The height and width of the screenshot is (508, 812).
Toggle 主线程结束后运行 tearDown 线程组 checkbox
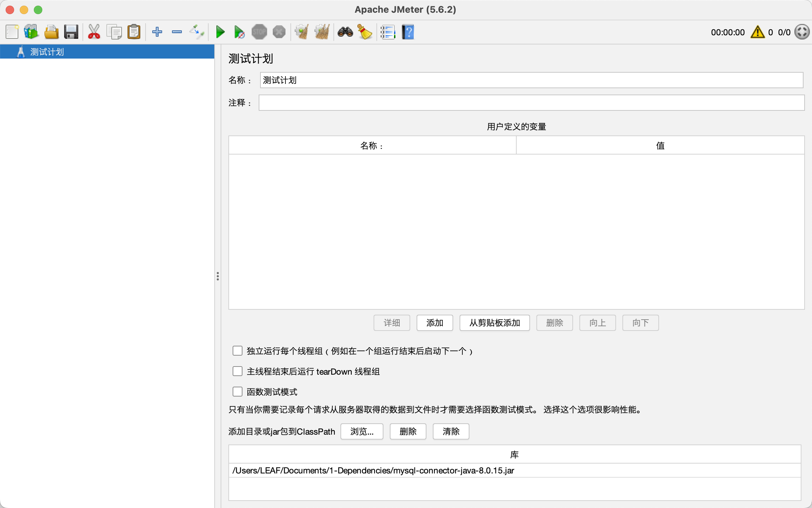point(238,371)
